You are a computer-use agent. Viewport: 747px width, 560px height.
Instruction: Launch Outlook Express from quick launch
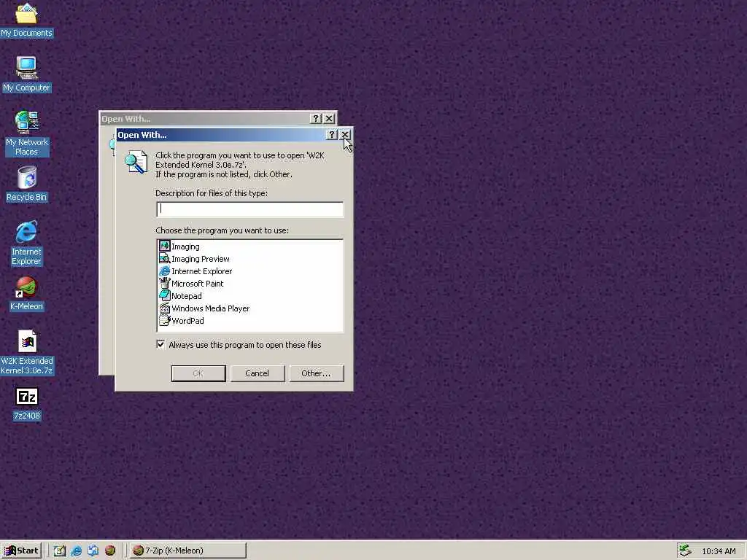pyautogui.click(x=93, y=551)
